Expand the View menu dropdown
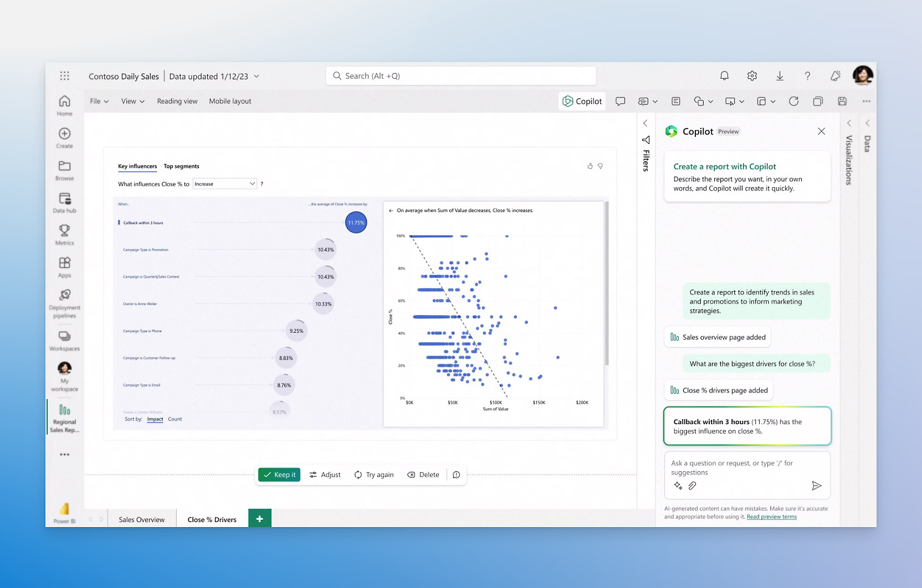Viewport: 922px width, 588px height. 132,101
